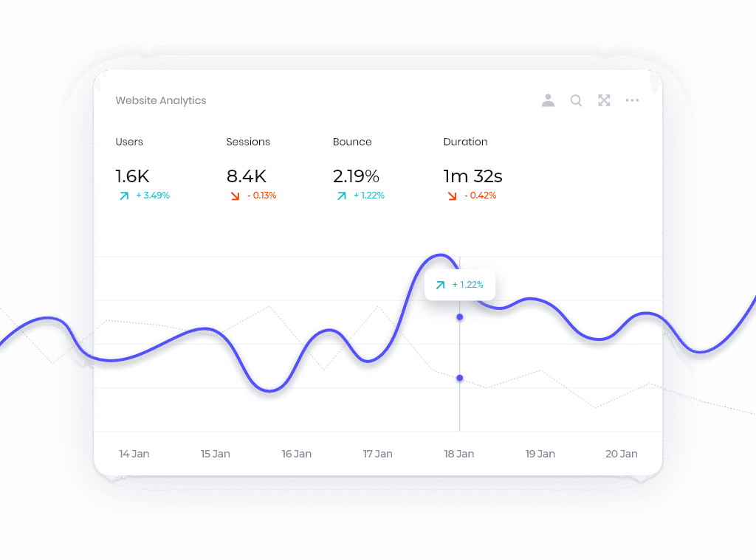
Task: Click the red down arrow under Duration
Action: (451, 196)
